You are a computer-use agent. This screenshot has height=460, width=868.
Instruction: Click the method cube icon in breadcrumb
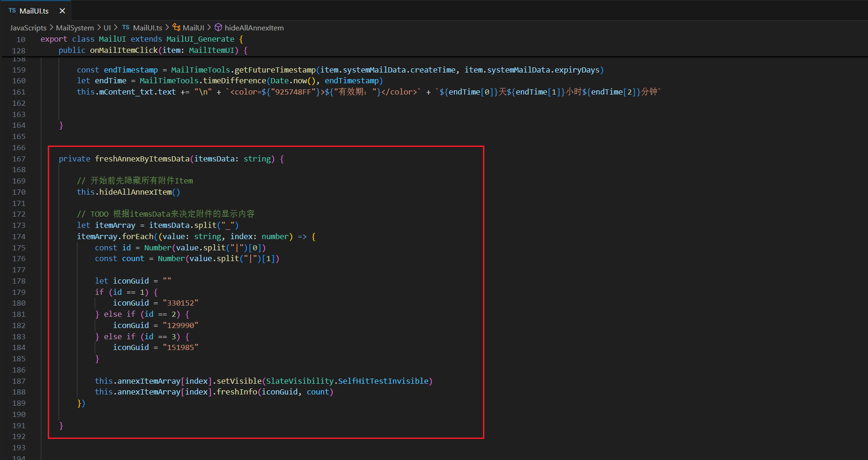(218, 27)
